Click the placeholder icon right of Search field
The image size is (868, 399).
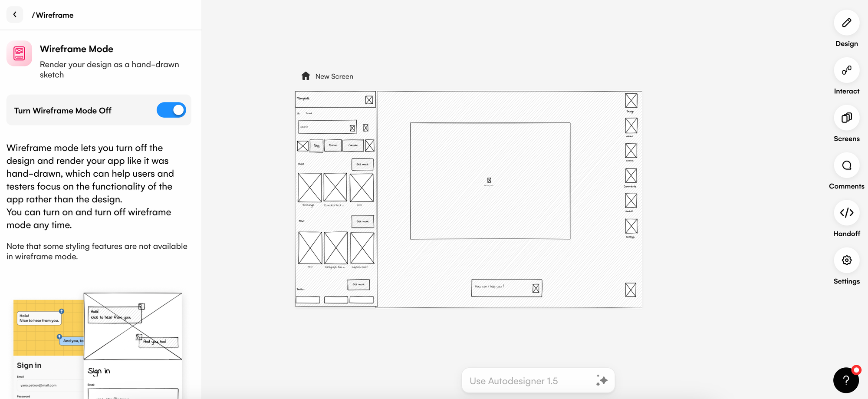pos(365,128)
